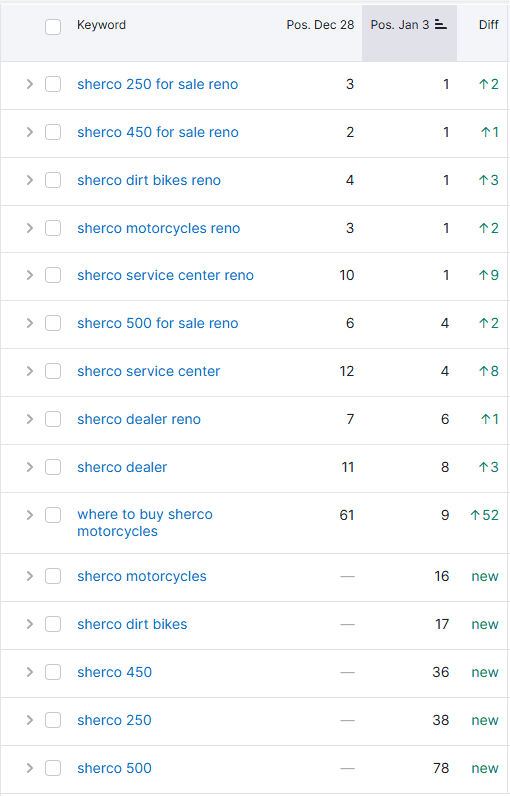The image size is (510, 796).
Task: Expand the where to buy sherco motorcycles row
Action: point(29,515)
